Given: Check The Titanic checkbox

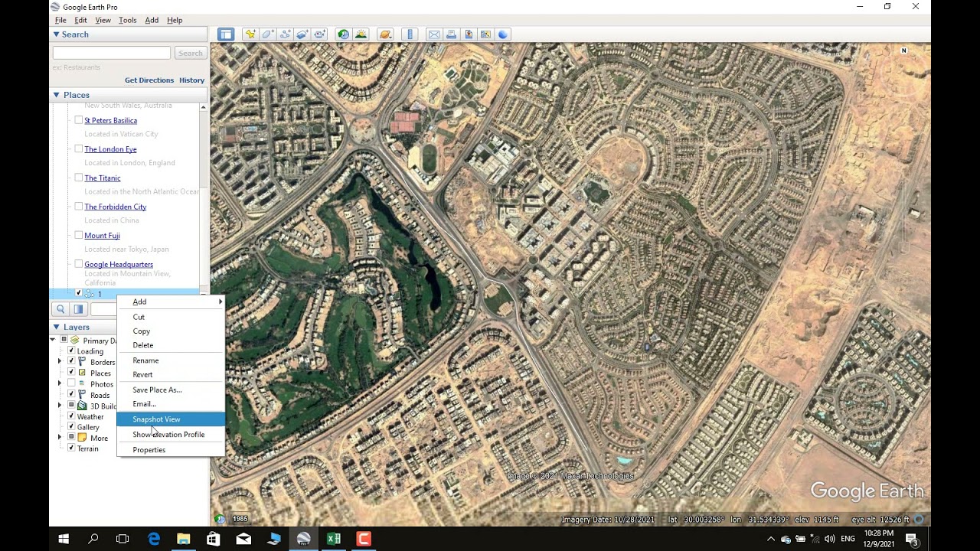Looking at the screenshot, I should [x=78, y=178].
